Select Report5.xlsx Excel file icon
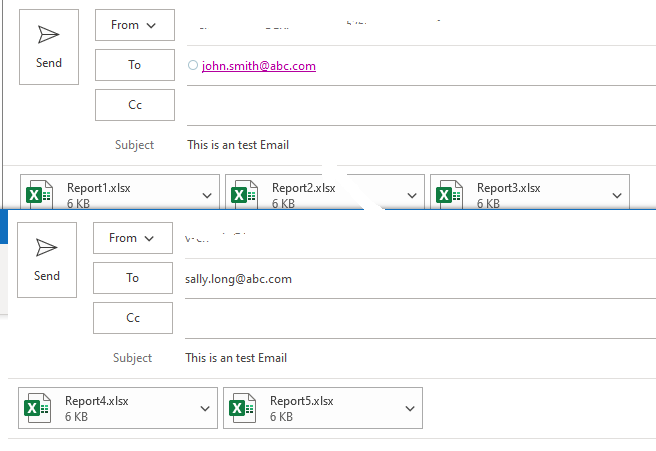Screen dimensions: 656x451 pyautogui.click(x=242, y=408)
